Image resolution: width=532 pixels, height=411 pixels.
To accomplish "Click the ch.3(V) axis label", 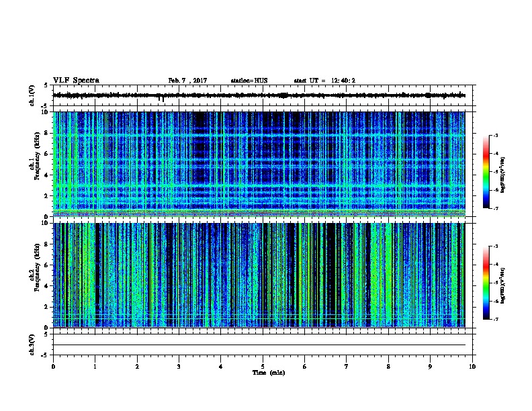I will click(32, 345).
